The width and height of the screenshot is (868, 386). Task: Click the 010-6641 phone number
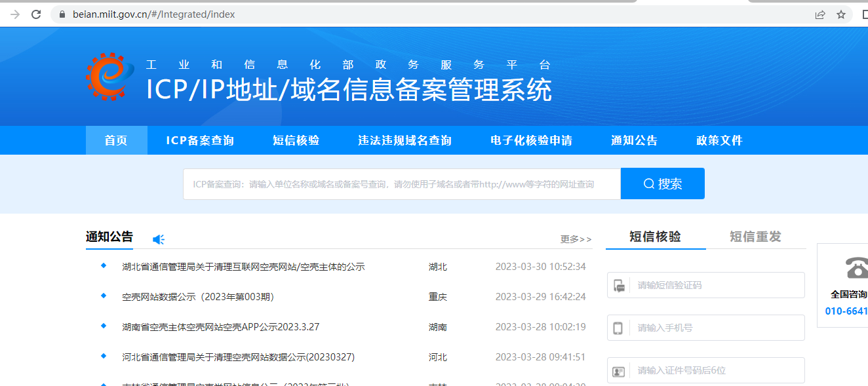tap(846, 311)
